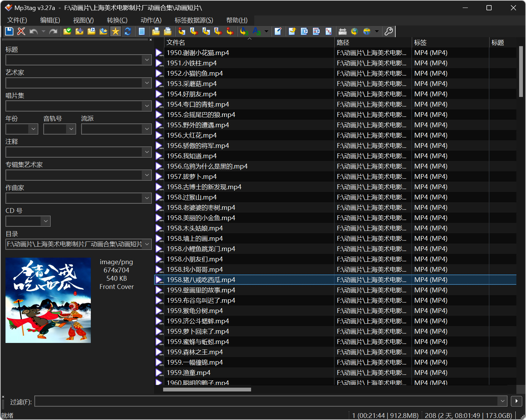Click the Select all files list icon

tap(142, 32)
